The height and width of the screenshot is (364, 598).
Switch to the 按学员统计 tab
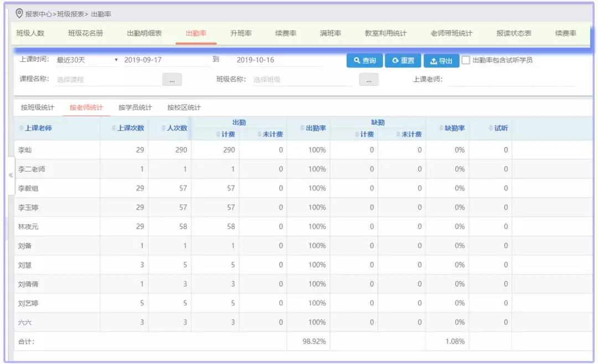click(x=136, y=108)
